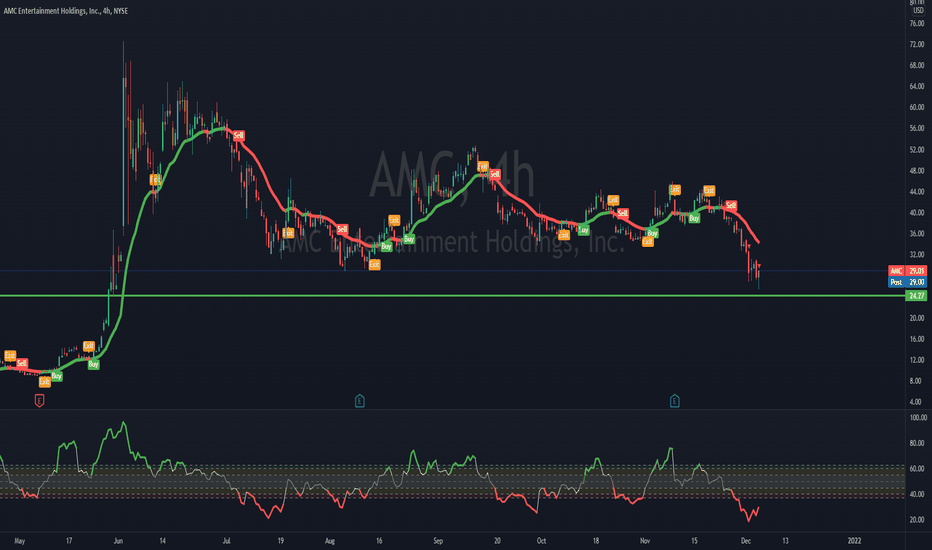Select the Sell signal label at the July peak

pyautogui.click(x=238, y=136)
